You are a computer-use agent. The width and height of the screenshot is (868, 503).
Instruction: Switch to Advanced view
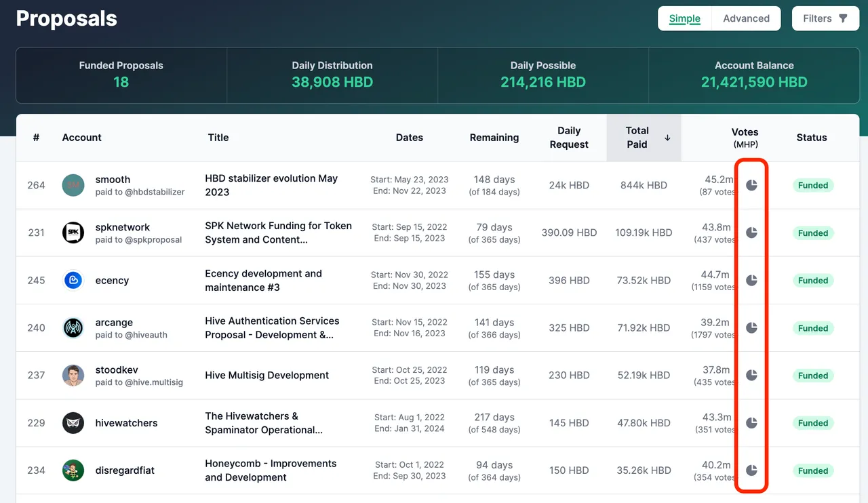(x=746, y=18)
